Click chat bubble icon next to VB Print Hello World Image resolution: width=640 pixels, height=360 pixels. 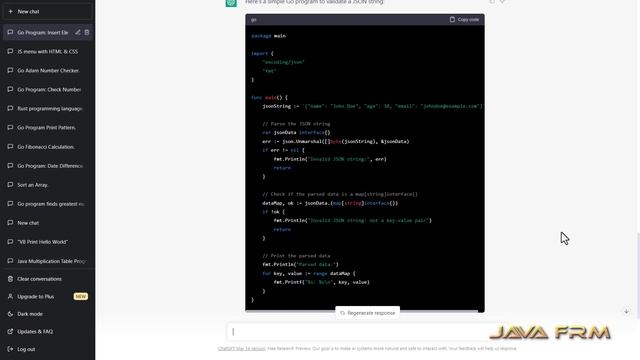(x=10, y=241)
